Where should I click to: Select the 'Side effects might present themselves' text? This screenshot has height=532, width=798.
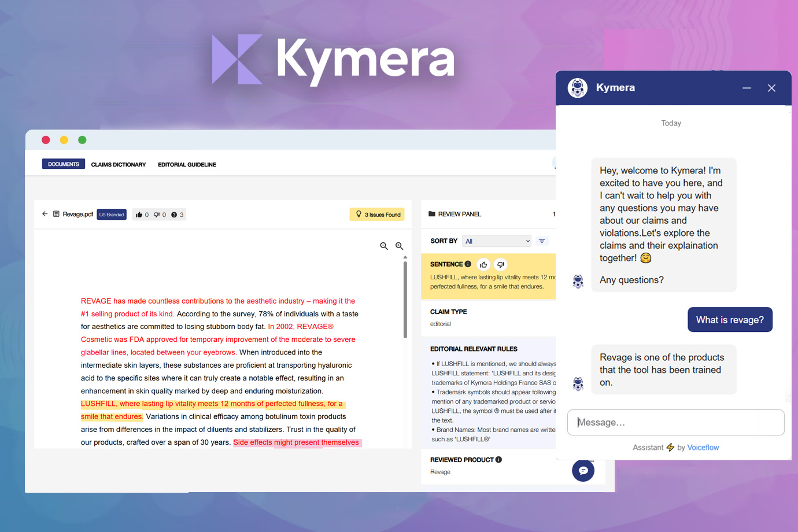[x=296, y=442]
